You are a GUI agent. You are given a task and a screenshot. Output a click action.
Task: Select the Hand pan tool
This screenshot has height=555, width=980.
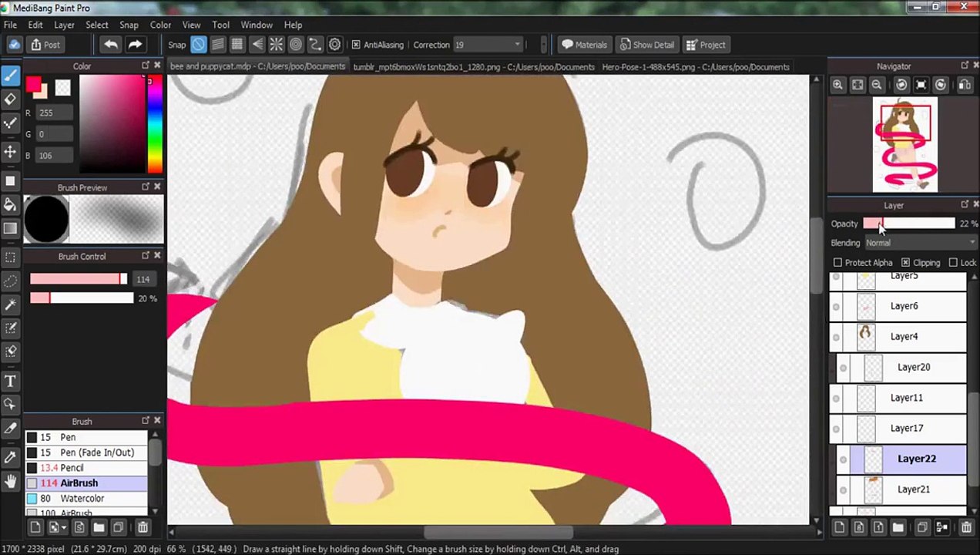pyautogui.click(x=10, y=482)
